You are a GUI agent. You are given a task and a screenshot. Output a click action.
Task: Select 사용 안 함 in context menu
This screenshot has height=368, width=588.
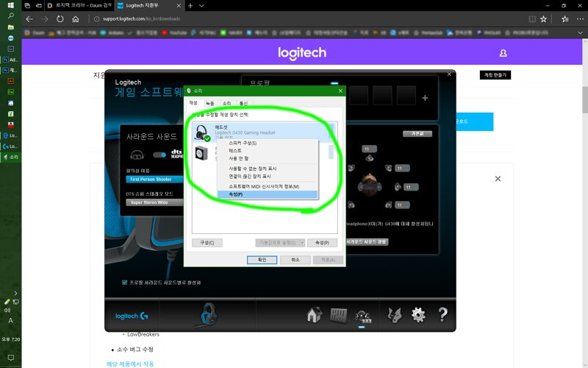(268, 158)
